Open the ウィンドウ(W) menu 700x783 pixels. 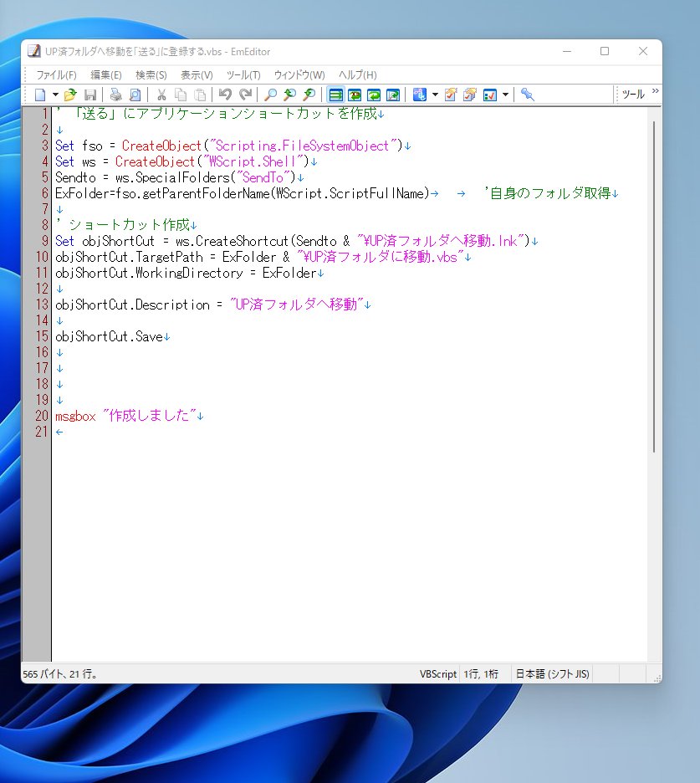tap(299, 75)
